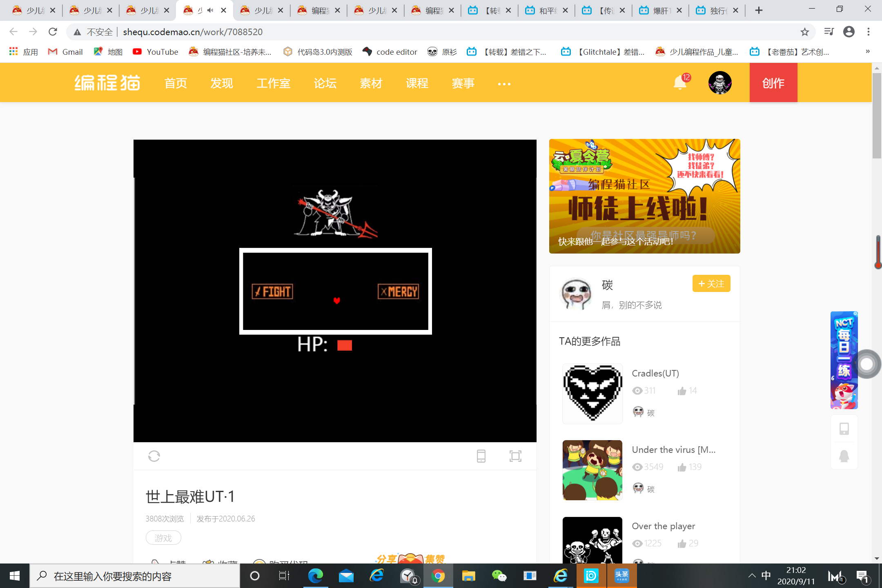Open the code editor bookmark

coord(390,52)
